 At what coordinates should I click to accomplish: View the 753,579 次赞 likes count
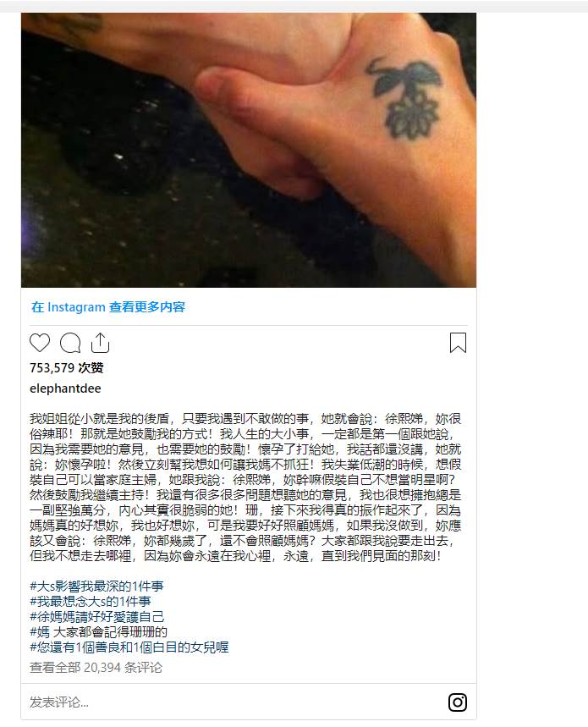[x=66, y=367]
